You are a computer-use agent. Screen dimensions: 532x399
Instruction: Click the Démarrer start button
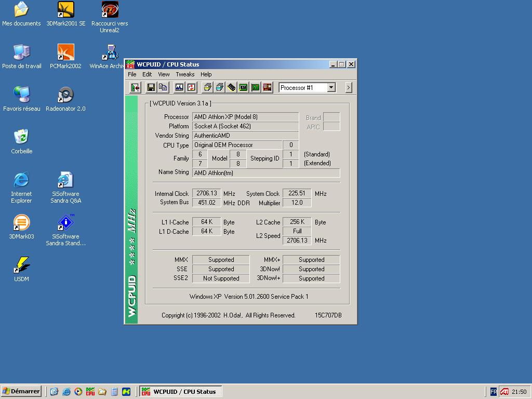[21, 391]
